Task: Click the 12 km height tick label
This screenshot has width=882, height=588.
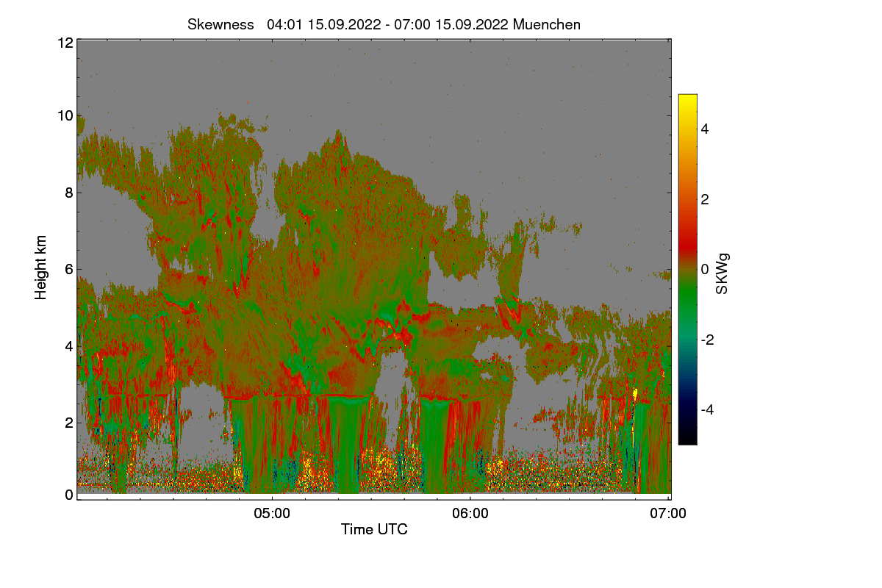Action: point(65,43)
